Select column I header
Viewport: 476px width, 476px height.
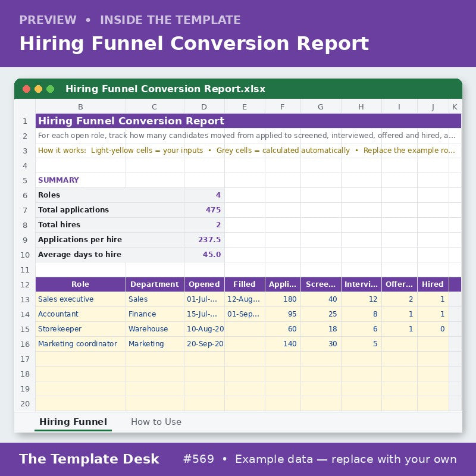[399, 107]
